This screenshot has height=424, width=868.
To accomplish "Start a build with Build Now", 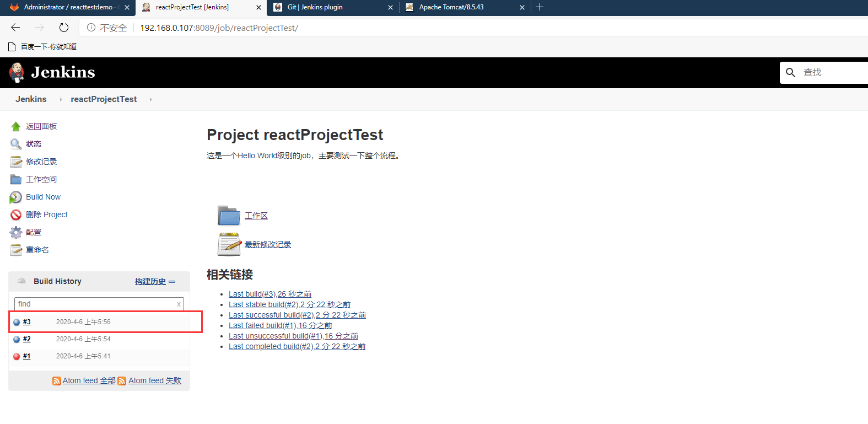I will pos(43,197).
